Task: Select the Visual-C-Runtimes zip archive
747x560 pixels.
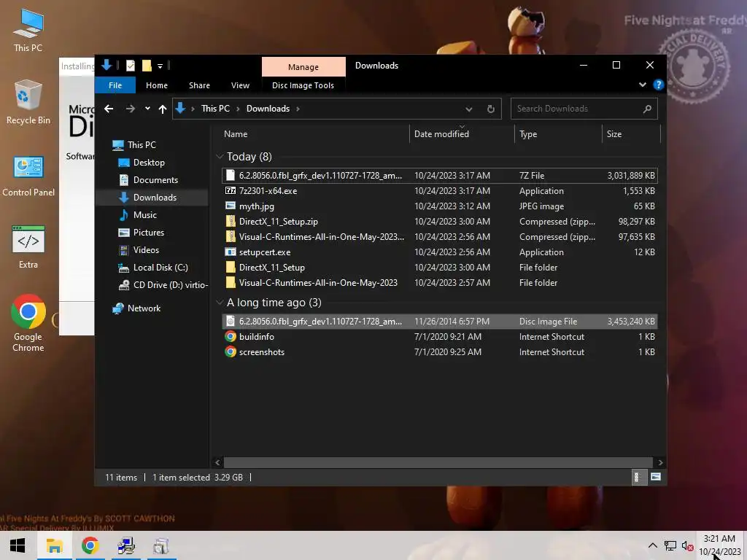Action: tap(439, 237)
